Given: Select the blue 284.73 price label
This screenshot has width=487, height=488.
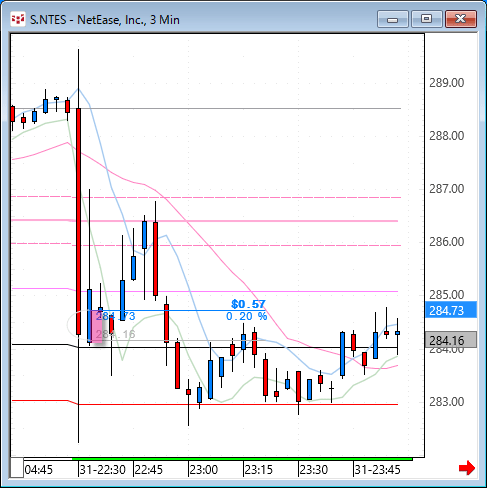Looking at the screenshot, I should pyautogui.click(x=451, y=310).
